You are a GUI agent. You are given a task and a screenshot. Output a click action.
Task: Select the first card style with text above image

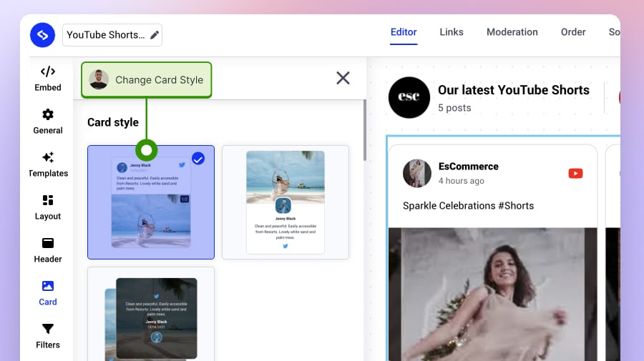tap(151, 202)
